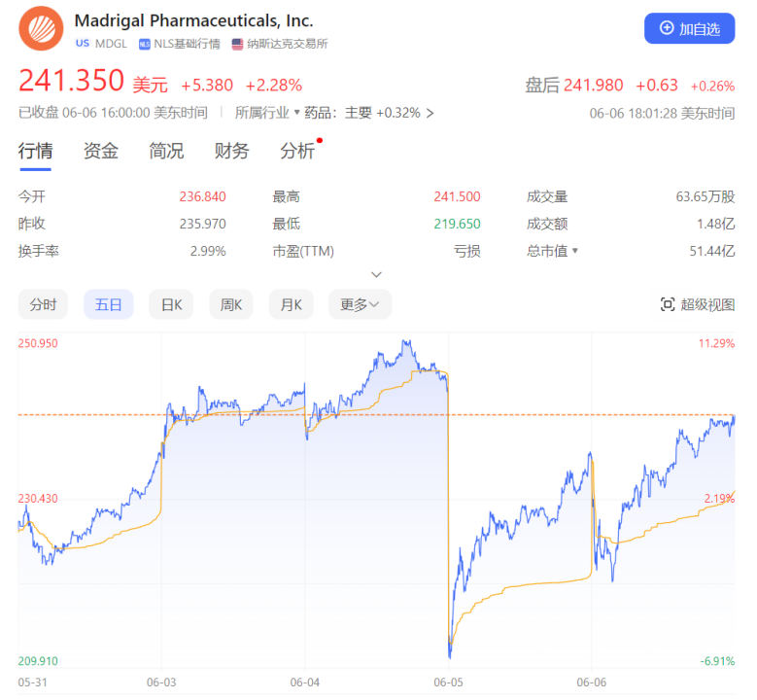757x700 pixels.
Task: Open the 所属行业 dropdown
Action: click(267, 113)
